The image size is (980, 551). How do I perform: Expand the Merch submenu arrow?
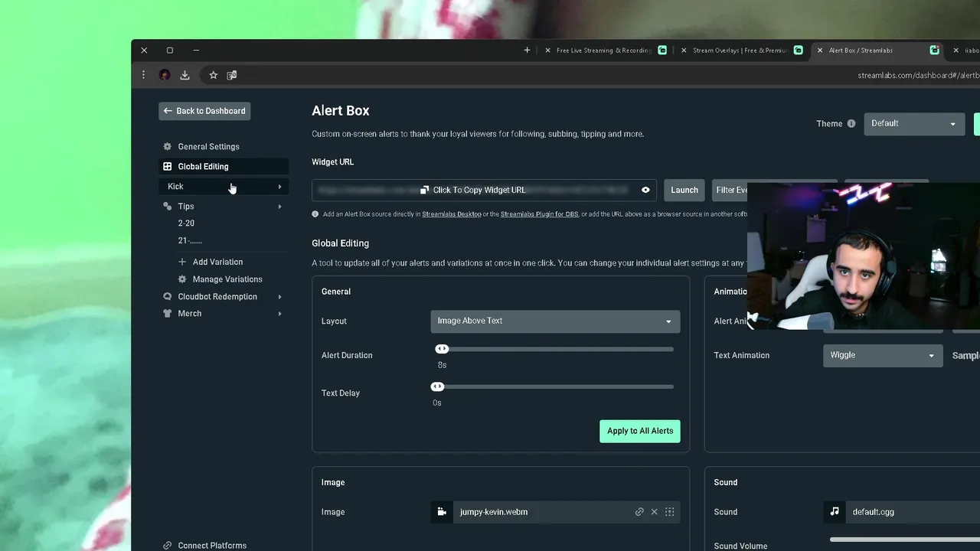279,314
